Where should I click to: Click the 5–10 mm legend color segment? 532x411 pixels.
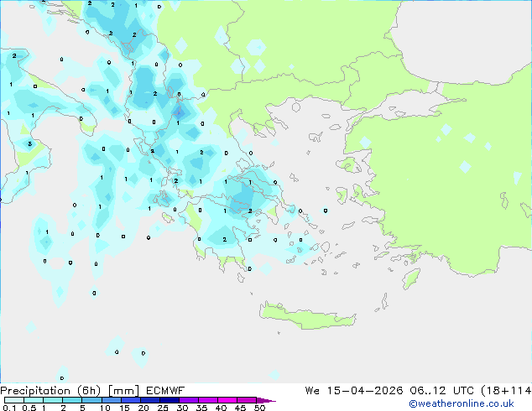click(x=91, y=400)
